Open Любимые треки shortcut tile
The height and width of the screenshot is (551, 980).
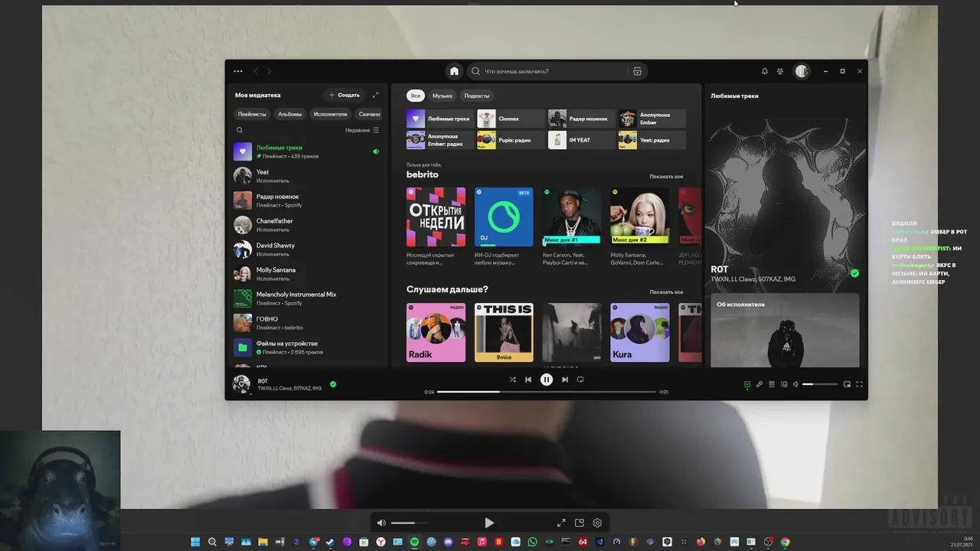439,119
